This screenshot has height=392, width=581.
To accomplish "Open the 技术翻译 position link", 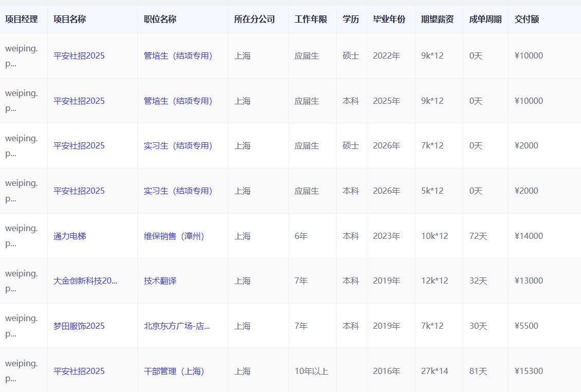I will [x=160, y=281].
